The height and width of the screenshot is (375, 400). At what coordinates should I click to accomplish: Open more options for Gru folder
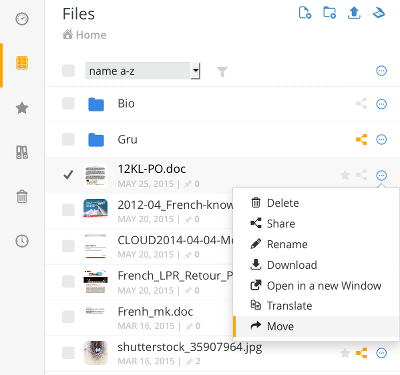[x=381, y=139]
